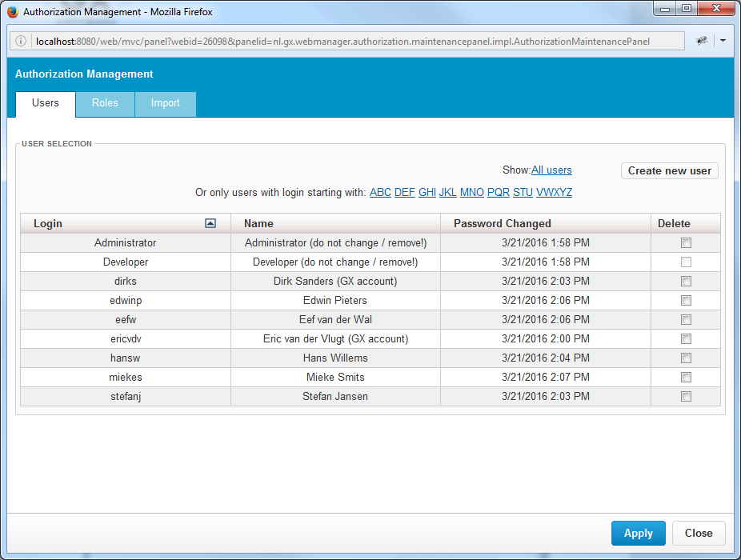Image resolution: width=741 pixels, height=560 pixels.
Task: Click the sort arrow in Login column
Action: [210, 223]
